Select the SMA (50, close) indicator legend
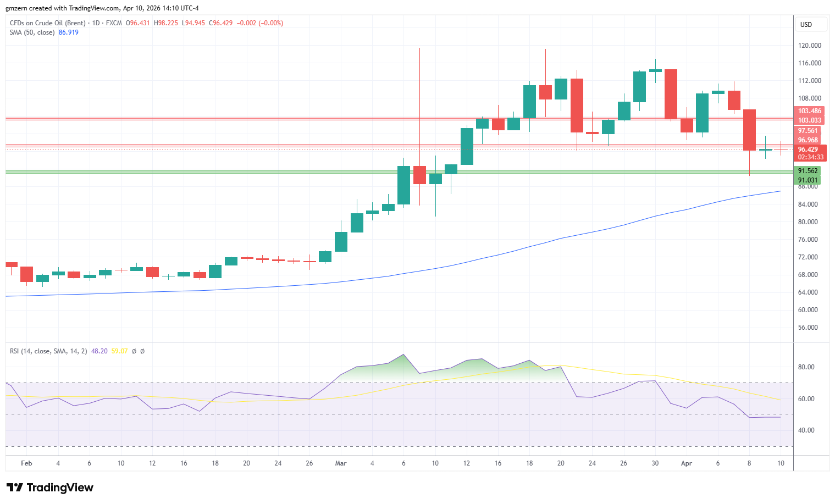This screenshot has height=504, width=835. tap(32, 32)
